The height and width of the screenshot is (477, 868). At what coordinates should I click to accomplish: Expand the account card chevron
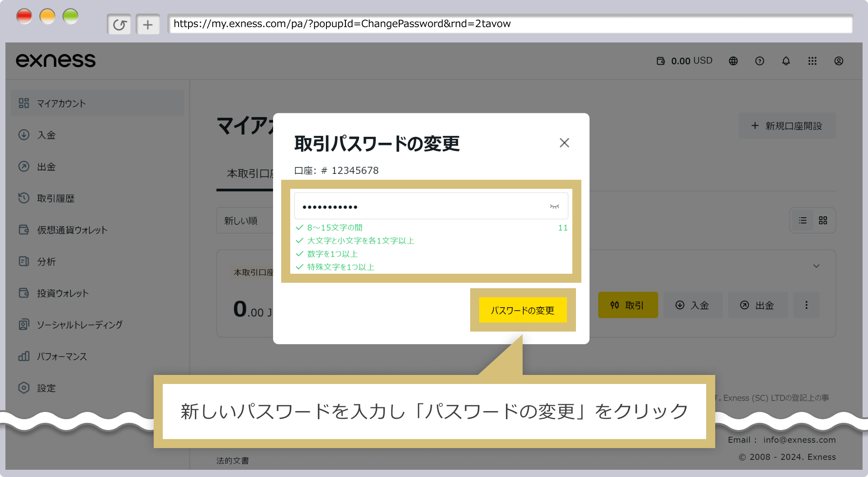tap(816, 266)
